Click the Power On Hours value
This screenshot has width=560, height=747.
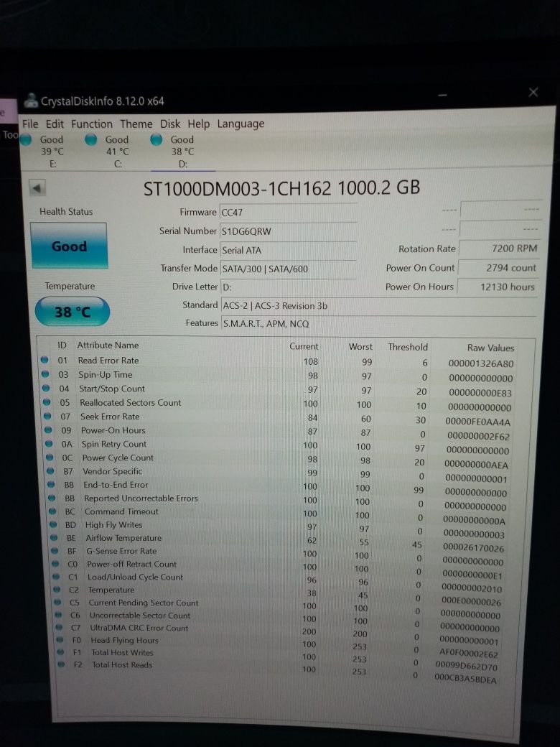(498, 287)
